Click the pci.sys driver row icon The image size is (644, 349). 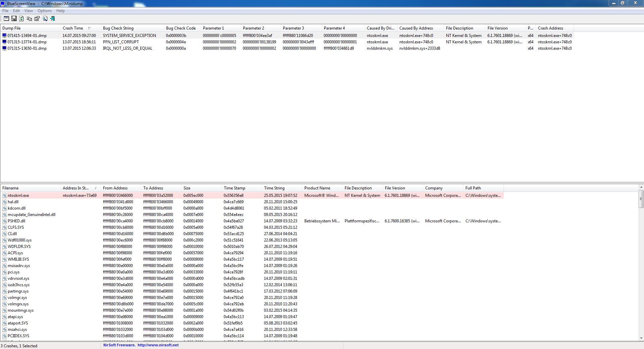pos(5,272)
